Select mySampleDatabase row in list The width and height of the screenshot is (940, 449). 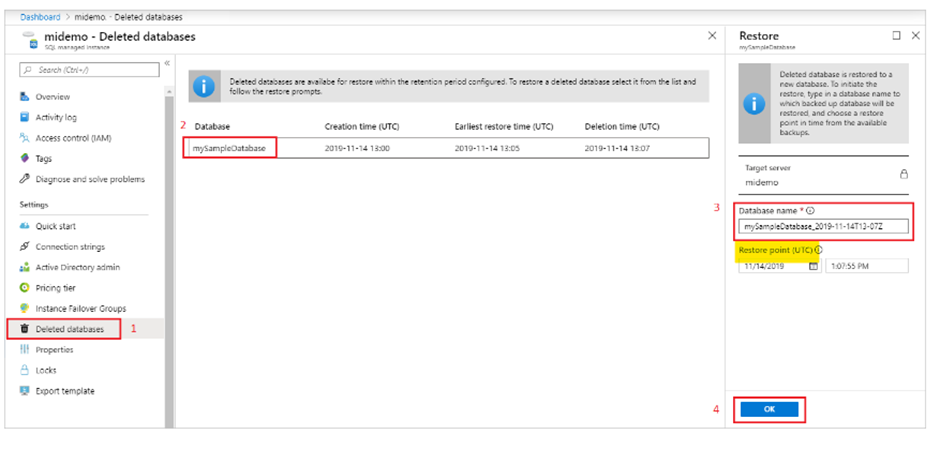click(231, 148)
